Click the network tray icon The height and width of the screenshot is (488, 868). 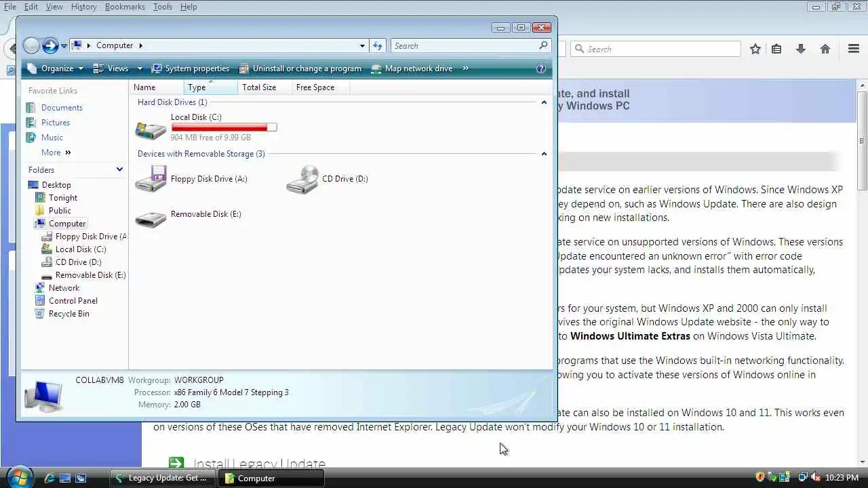tap(803, 478)
